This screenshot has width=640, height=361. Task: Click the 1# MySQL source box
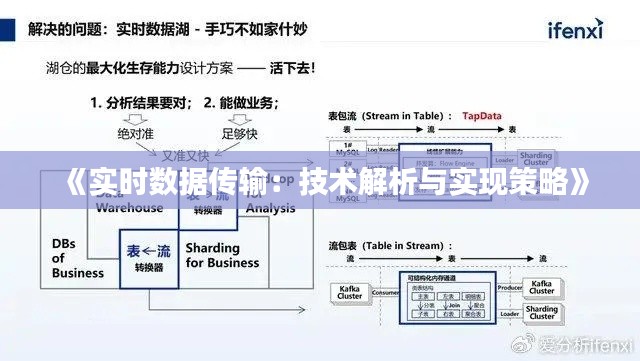click(x=347, y=149)
